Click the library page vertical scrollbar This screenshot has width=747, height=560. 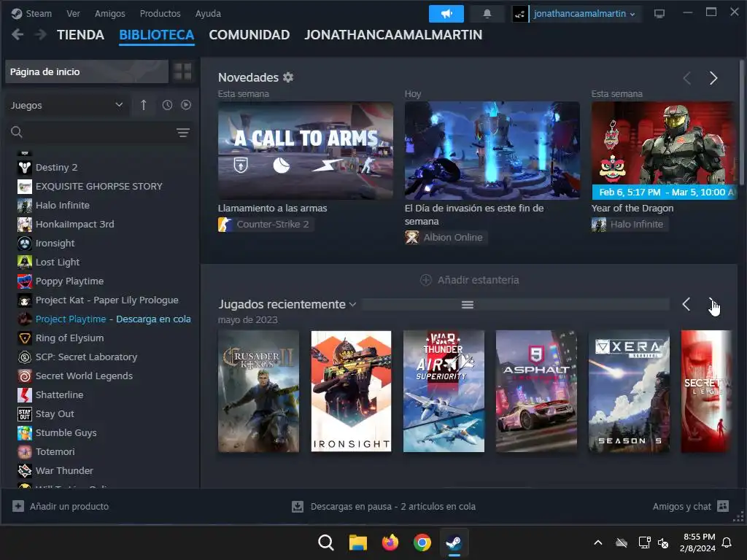click(x=741, y=122)
